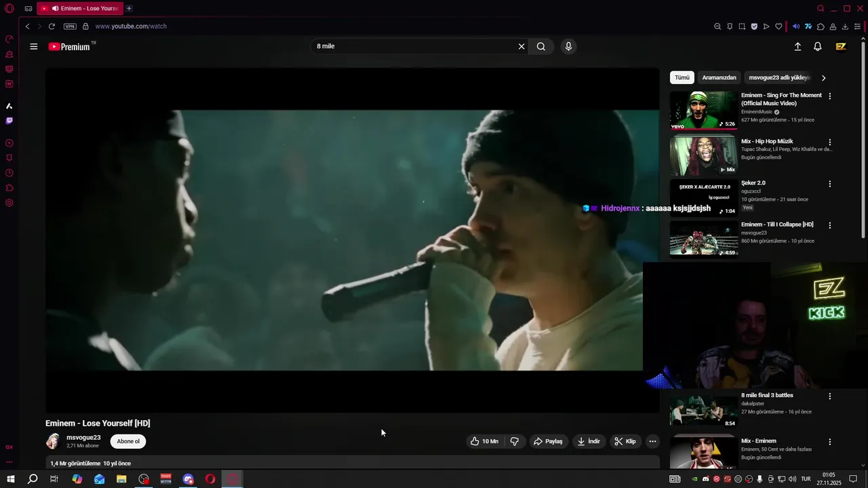Expand more filter chips with arrow
The width and height of the screenshot is (868, 488).
(823, 78)
